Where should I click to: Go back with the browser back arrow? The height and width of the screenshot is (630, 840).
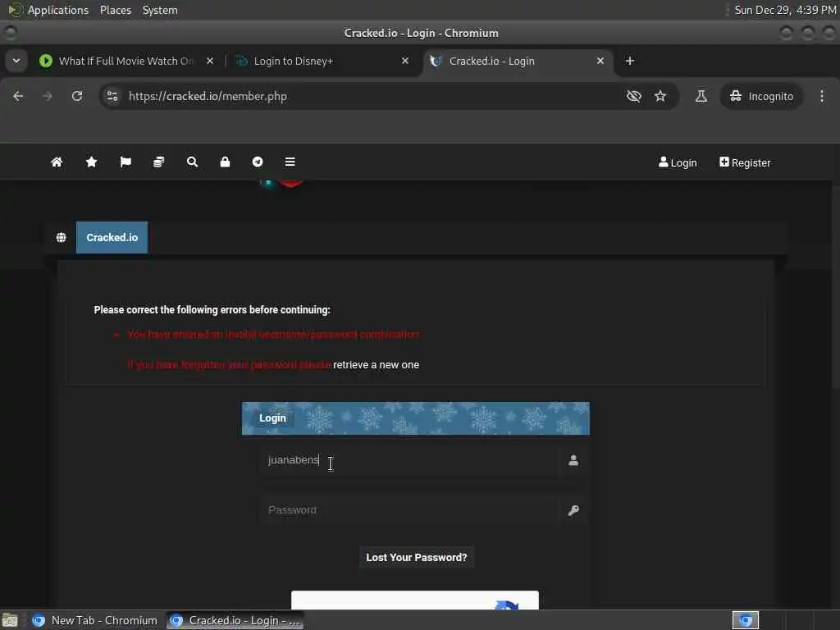click(x=18, y=97)
